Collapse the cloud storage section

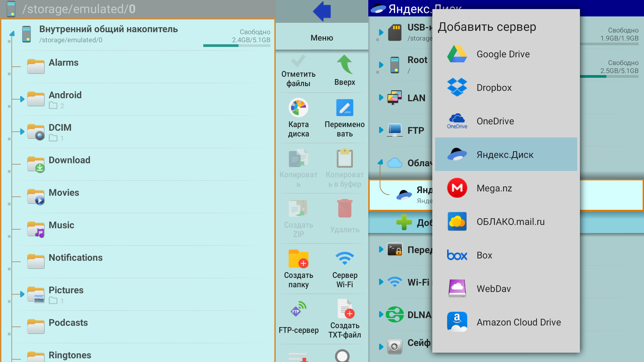tap(380, 162)
